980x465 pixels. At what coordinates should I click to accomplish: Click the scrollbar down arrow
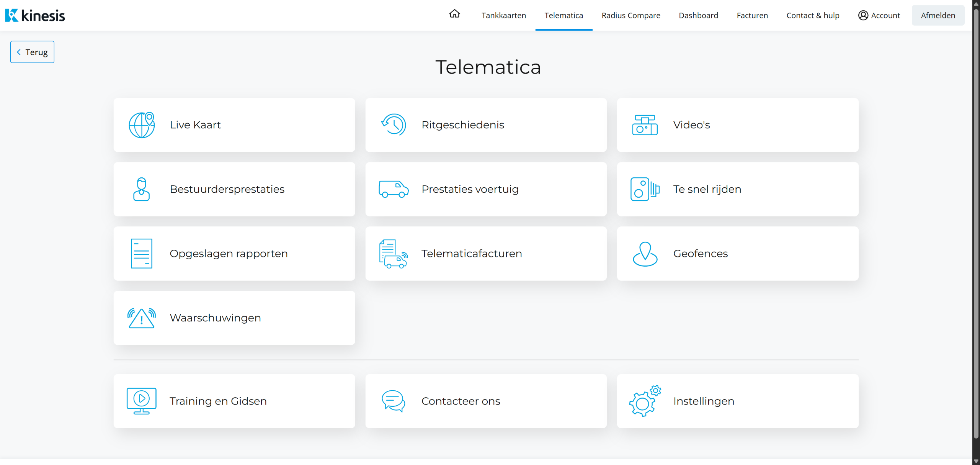(x=976, y=461)
